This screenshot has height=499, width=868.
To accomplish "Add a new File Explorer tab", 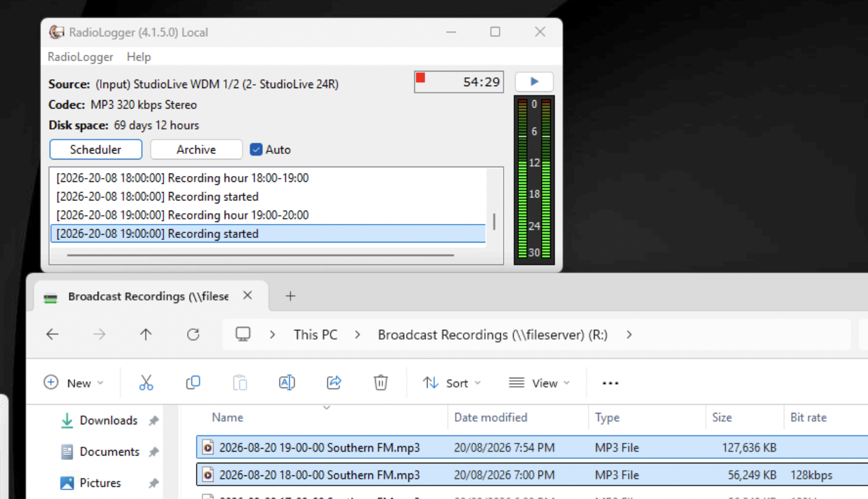I will coord(290,295).
